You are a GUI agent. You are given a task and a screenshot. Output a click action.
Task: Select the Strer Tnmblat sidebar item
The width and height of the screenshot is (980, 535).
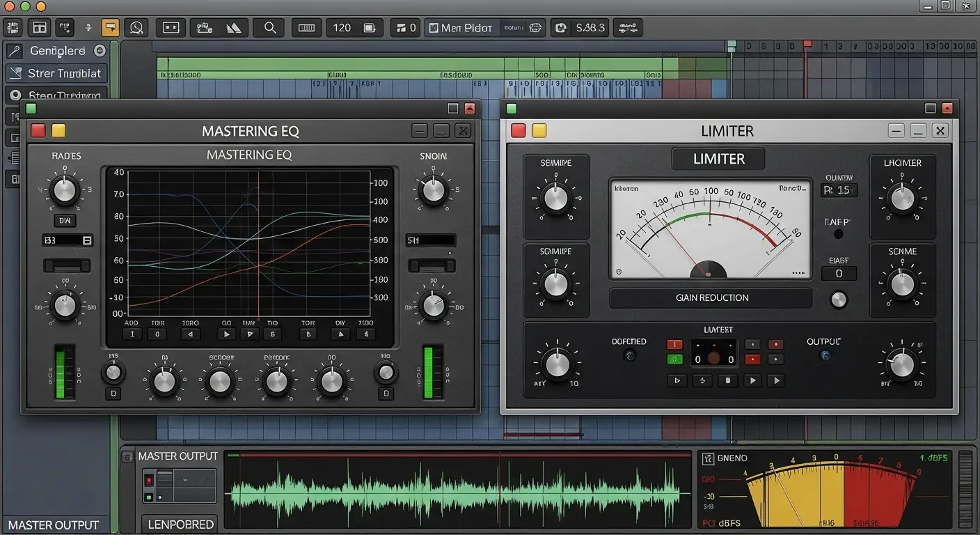point(56,73)
